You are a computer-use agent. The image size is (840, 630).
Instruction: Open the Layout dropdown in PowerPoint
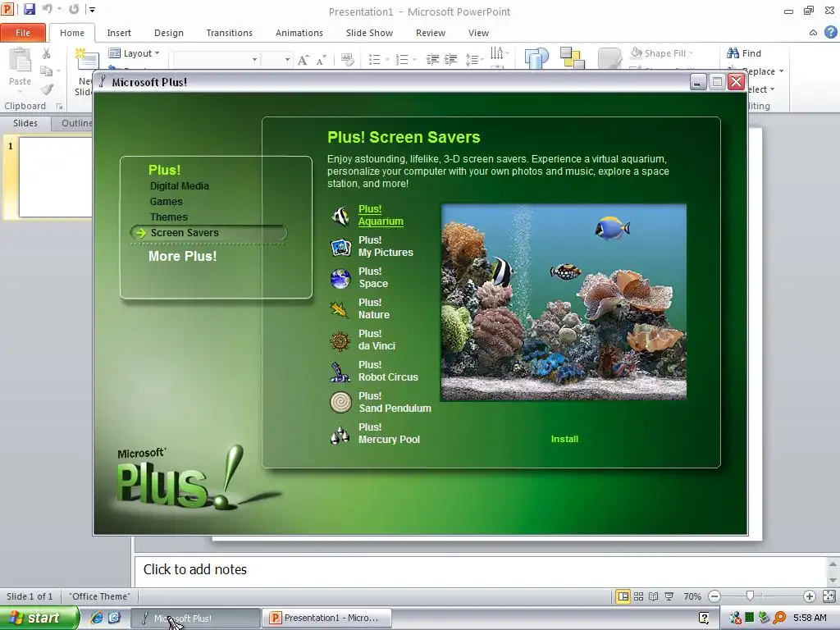point(134,53)
